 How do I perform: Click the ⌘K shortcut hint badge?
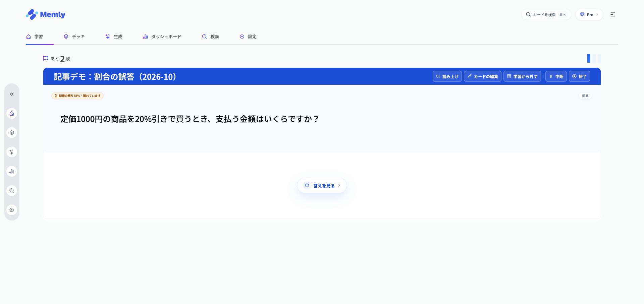(x=562, y=14)
